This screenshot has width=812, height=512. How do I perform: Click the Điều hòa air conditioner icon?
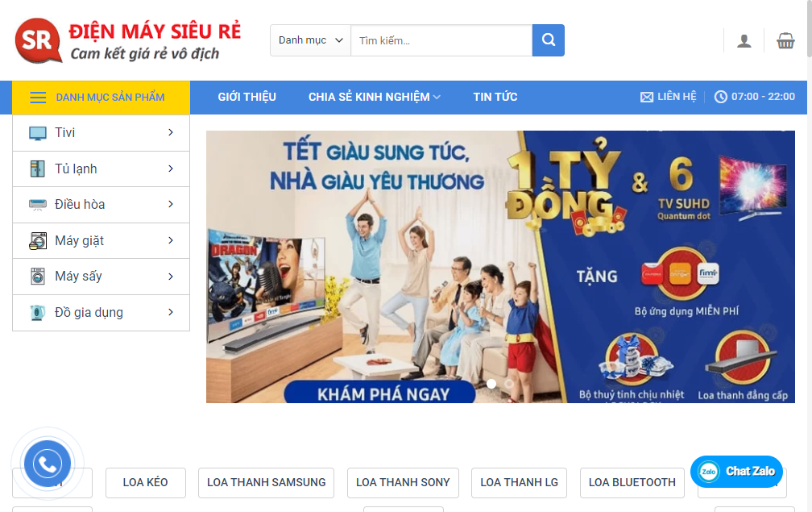38,205
